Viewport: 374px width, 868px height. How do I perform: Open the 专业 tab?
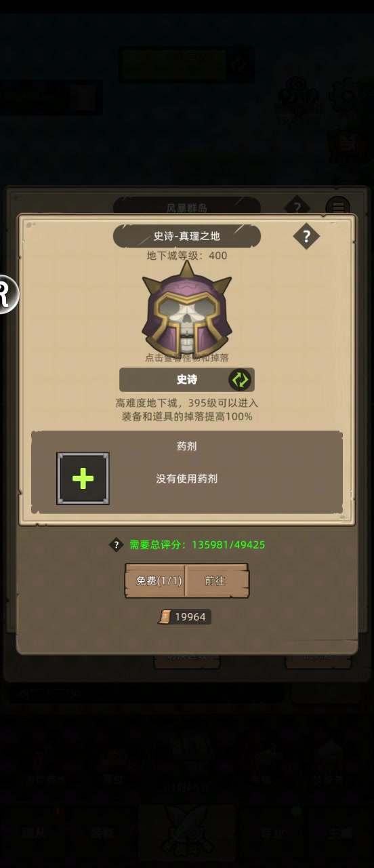(x=272, y=833)
